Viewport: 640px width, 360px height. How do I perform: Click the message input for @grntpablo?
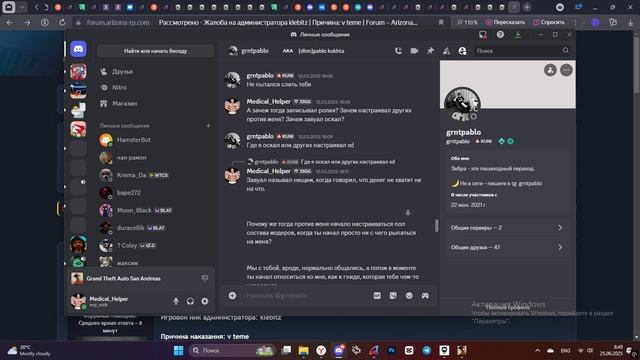(x=306, y=296)
